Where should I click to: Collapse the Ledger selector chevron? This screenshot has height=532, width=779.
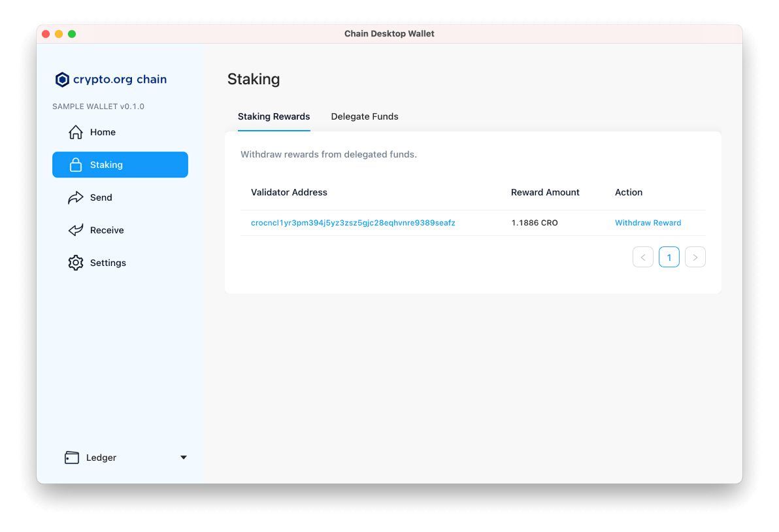[183, 457]
